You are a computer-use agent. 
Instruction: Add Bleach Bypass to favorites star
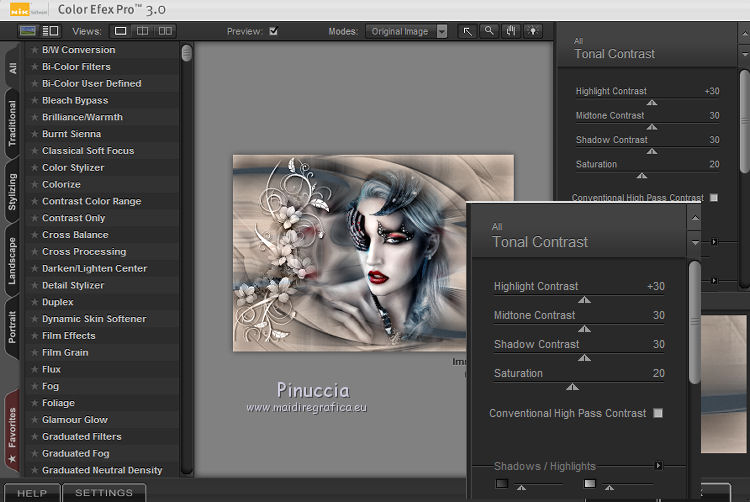35,101
